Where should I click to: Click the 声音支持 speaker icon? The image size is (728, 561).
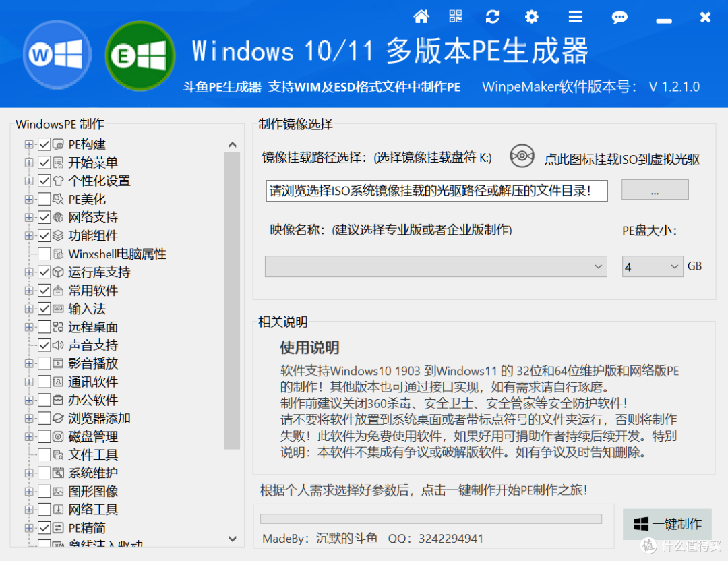coord(58,345)
